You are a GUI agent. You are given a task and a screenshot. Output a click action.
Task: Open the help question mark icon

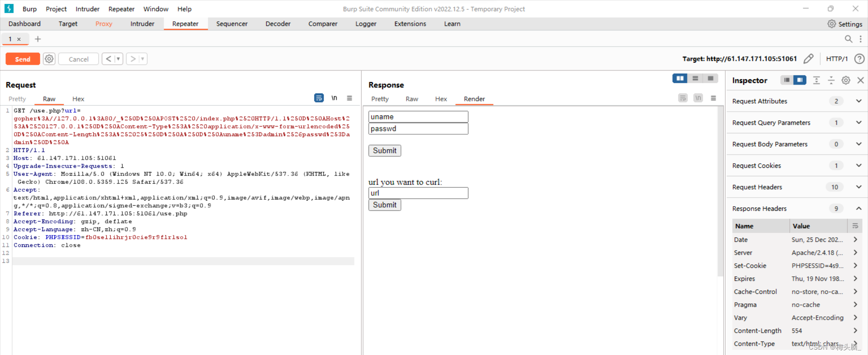pos(859,59)
